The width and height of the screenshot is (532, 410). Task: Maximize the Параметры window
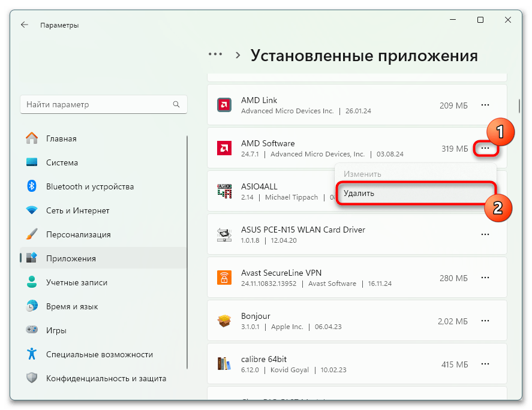[x=480, y=20]
